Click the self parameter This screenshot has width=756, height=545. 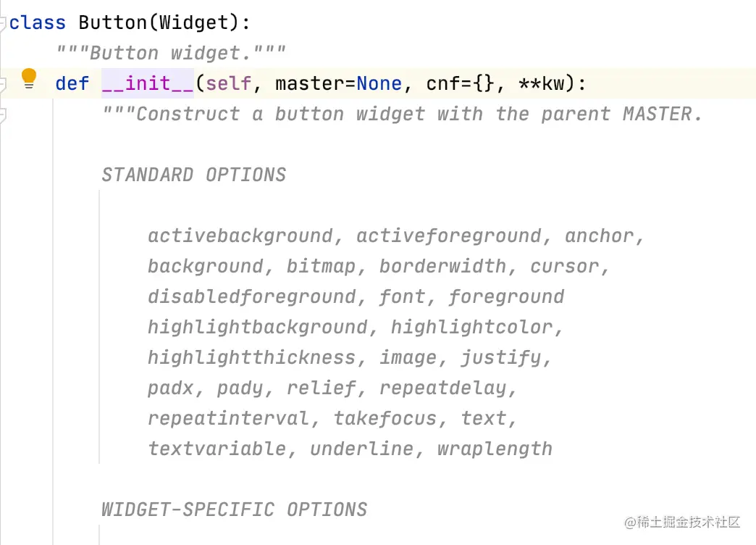click(229, 83)
